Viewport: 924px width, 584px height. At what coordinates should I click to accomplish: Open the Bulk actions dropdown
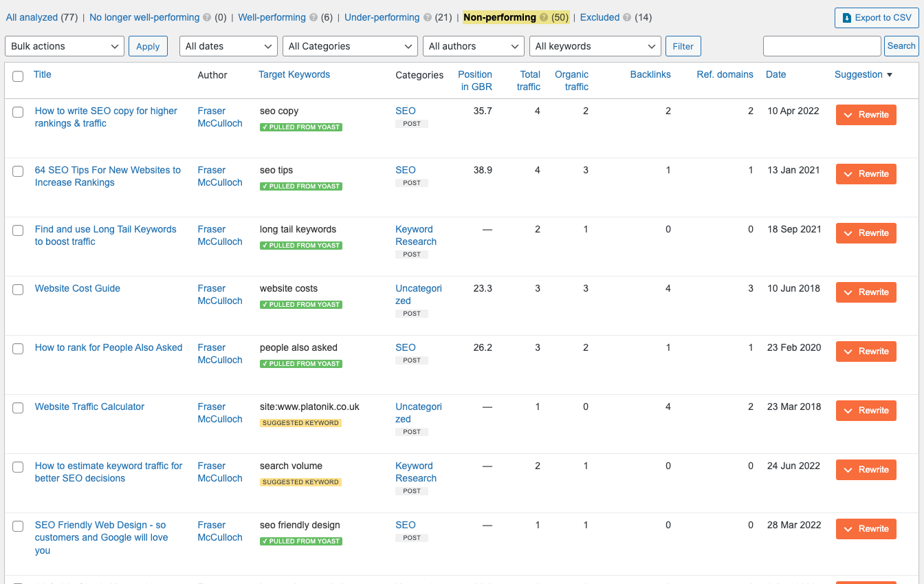pyautogui.click(x=64, y=46)
